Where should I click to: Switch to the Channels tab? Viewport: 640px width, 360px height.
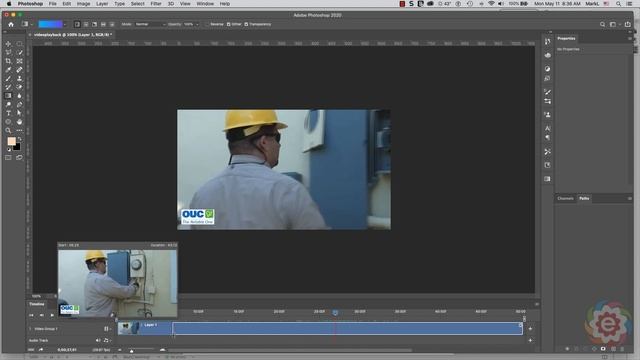pos(565,198)
